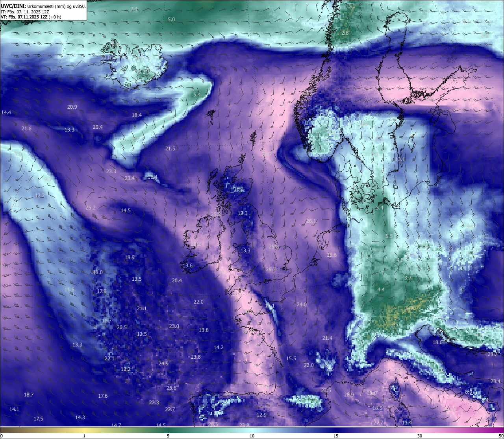The image size is (504, 439).
Task: Click the 12.9 map value
Action: (261, 415)
